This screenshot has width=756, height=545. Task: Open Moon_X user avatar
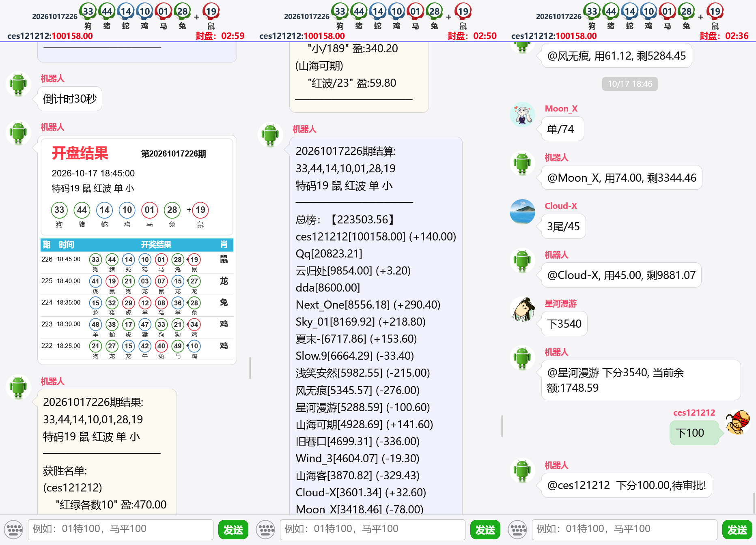click(522, 114)
